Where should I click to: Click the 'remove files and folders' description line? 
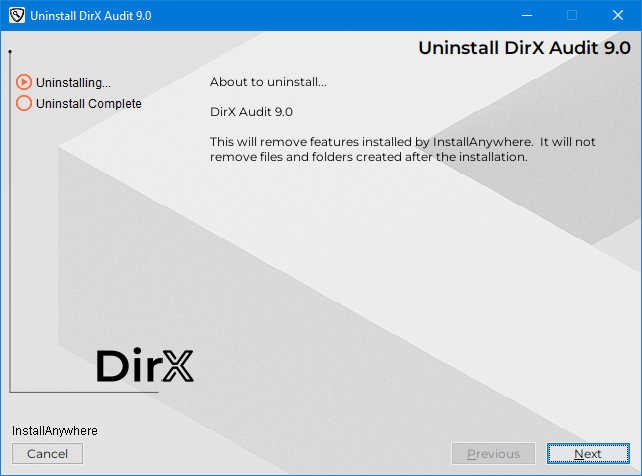368,157
